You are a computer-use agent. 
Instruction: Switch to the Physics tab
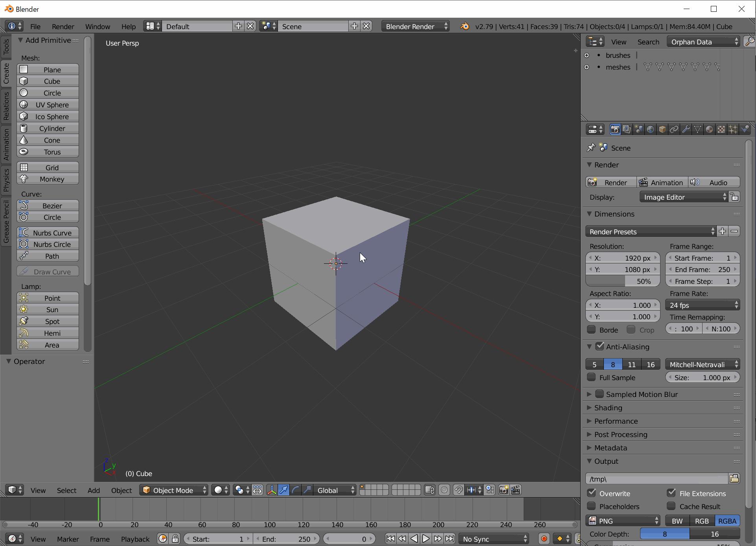coord(6,180)
